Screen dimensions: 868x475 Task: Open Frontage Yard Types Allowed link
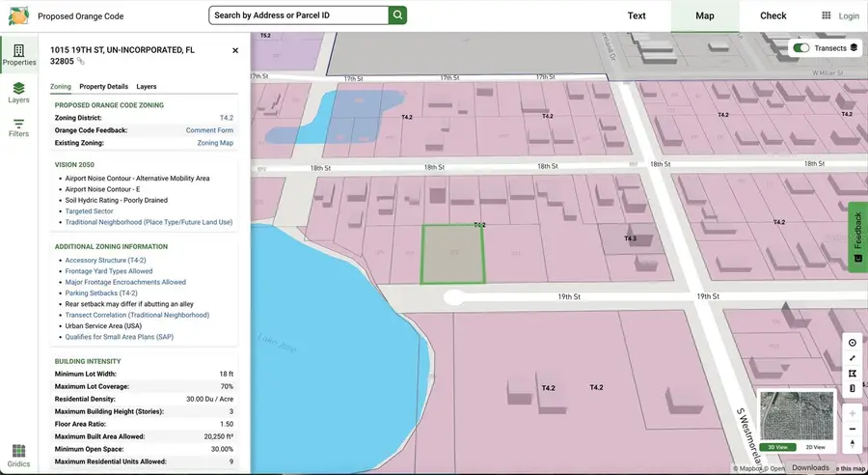[109, 271]
